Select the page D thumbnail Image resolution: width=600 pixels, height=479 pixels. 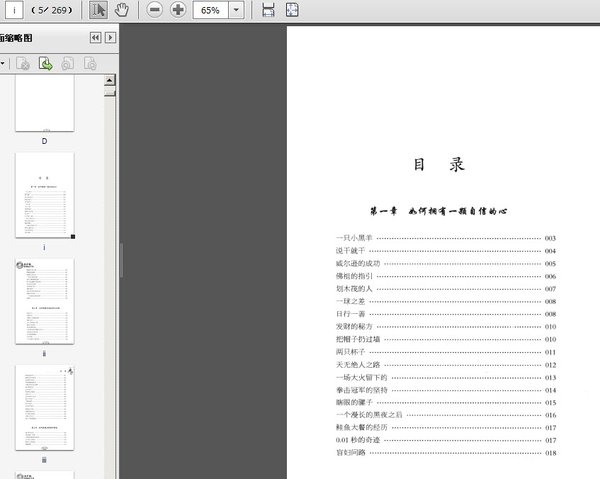click(x=44, y=103)
